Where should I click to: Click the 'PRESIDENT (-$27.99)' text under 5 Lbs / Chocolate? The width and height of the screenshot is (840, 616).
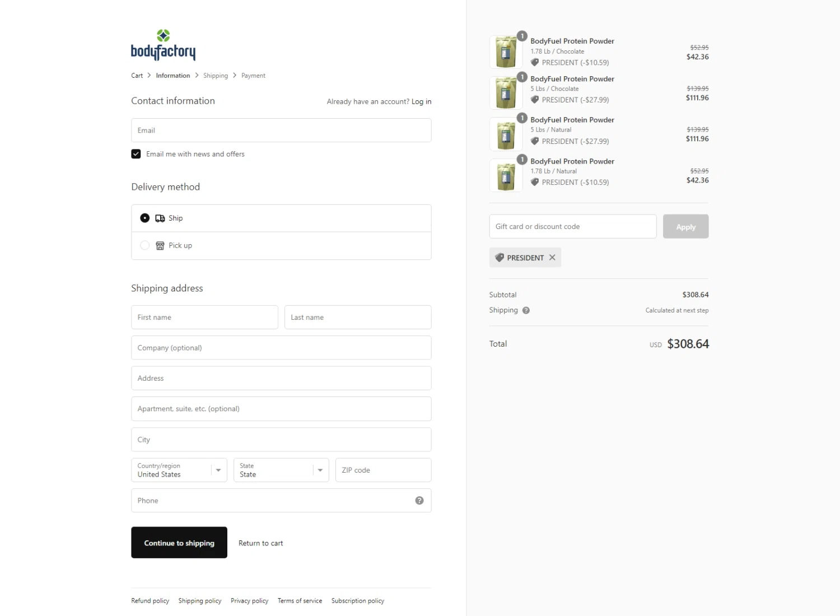575,100
